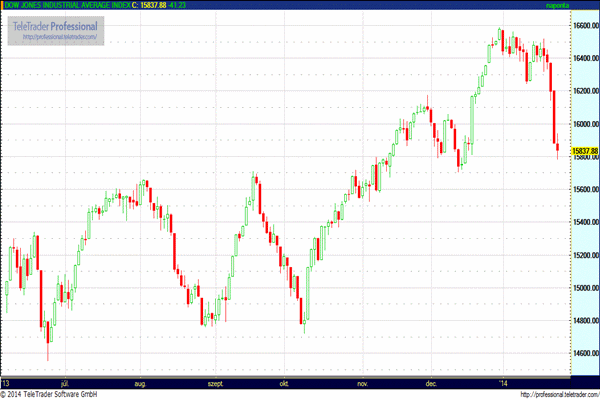
Task: Open the teletrader URL at bottom right
Action: pos(560,394)
